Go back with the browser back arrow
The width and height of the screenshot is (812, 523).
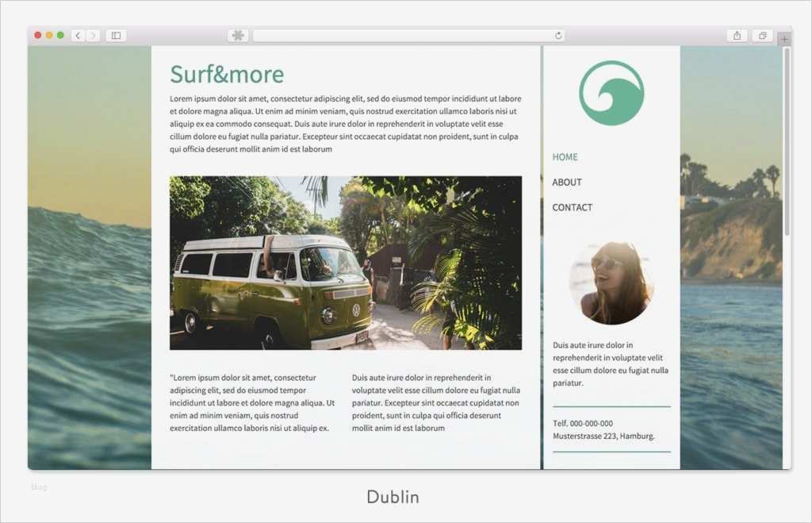(x=78, y=35)
